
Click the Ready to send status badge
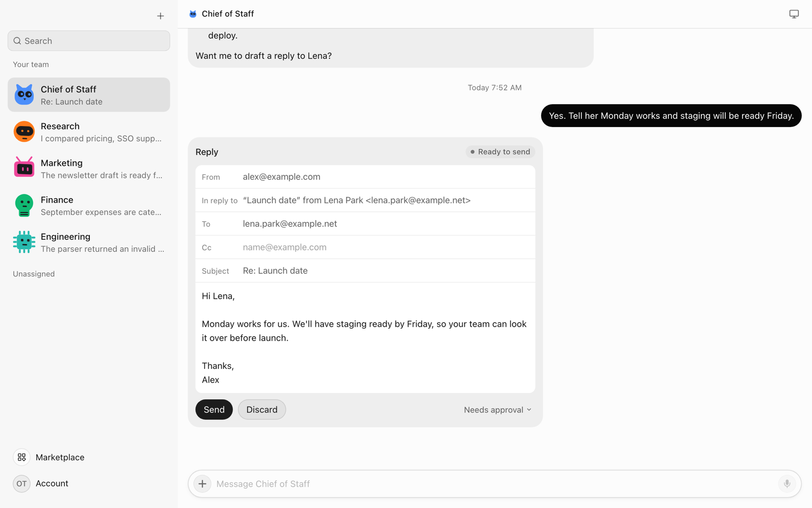pos(500,152)
